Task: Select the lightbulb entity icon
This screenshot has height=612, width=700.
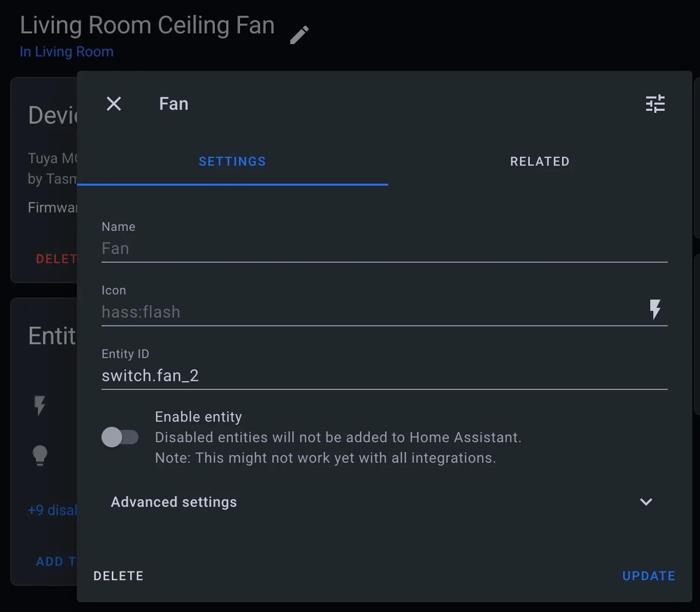Action: tap(41, 456)
